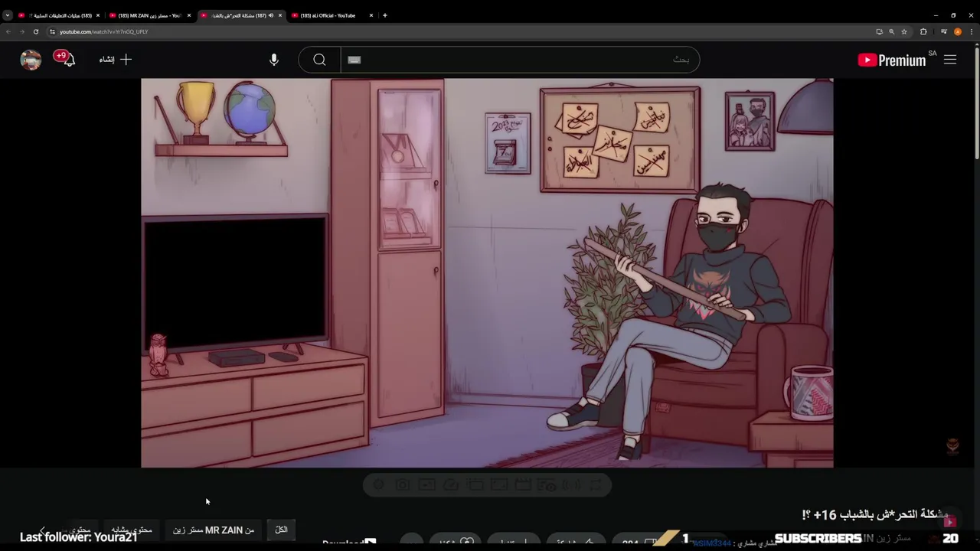The height and width of the screenshot is (551, 980).
Task: Open the install/cast screen icon in address bar
Action: [879, 31]
